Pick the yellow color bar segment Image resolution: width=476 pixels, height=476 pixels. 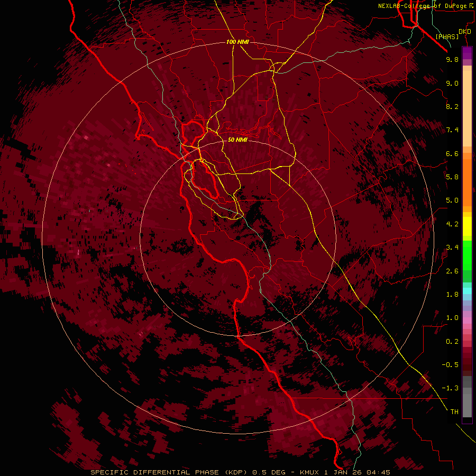[467, 226]
